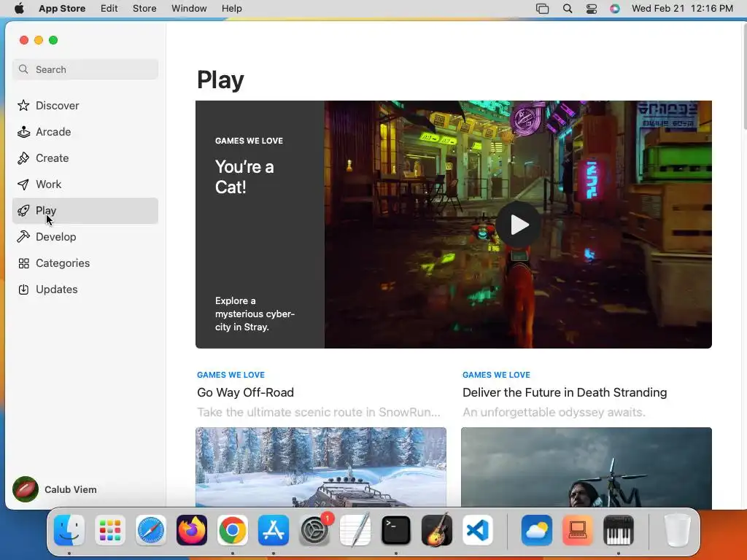Screen dimensions: 747x560
Task: Open the You're a Cat! story
Action: click(x=244, y=176)
